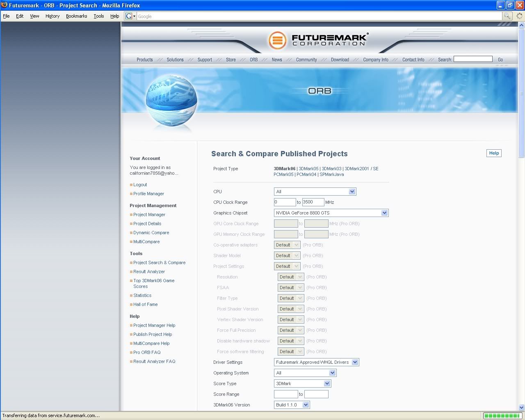Open MultiCompare link in Project Management
The height and width of the screenshot is (420, 525).
146,242
